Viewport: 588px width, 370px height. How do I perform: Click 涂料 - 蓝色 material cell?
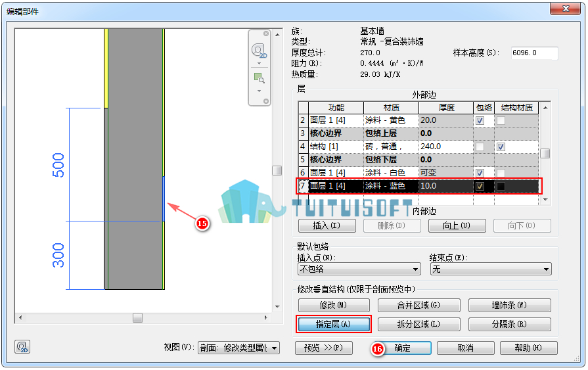tap(391, 186)
